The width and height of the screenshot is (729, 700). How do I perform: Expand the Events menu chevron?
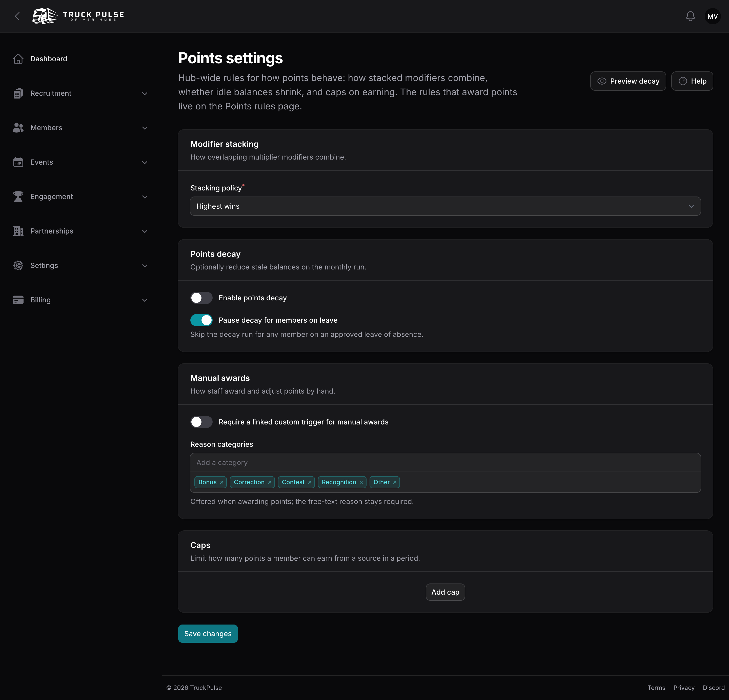145,162
